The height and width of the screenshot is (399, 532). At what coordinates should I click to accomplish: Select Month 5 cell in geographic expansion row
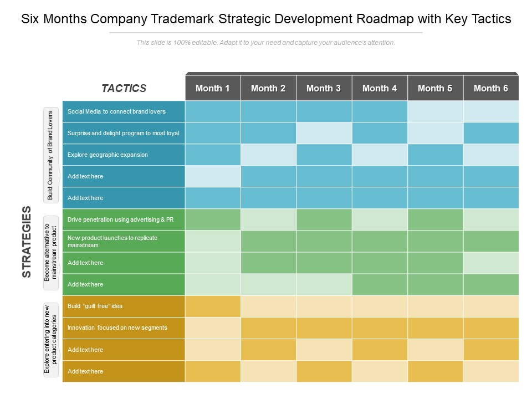(x=436, y=155)
